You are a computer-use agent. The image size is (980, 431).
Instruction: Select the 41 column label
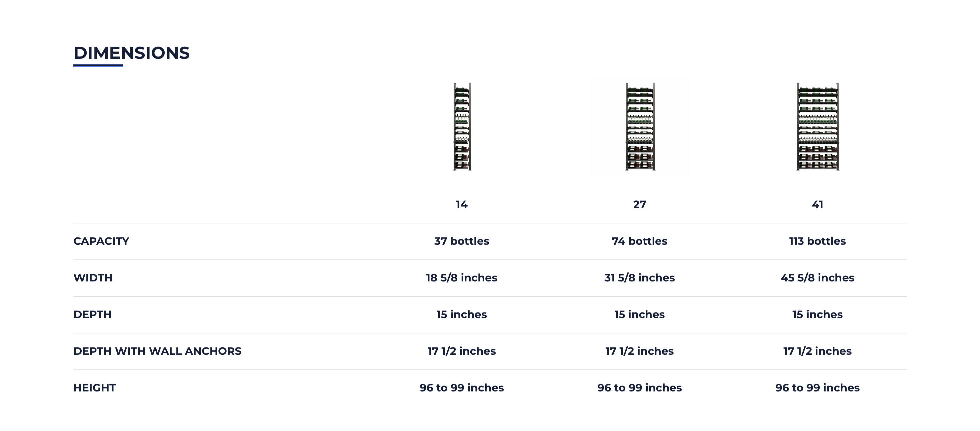pos(818,205)
